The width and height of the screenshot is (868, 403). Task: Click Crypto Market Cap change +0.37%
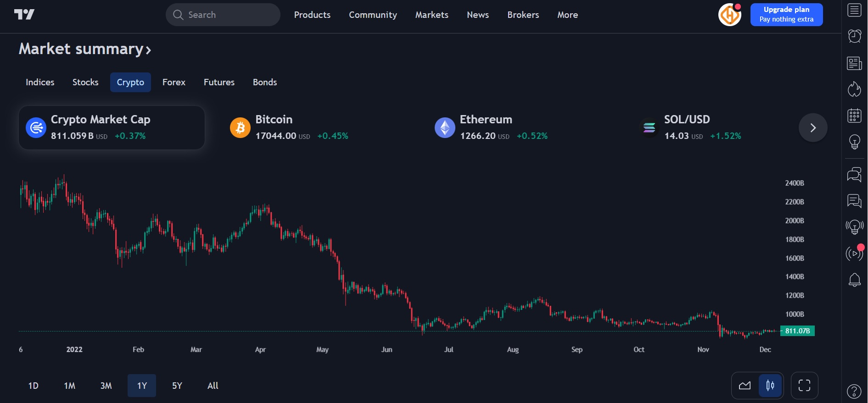click(x=130, y=136)
